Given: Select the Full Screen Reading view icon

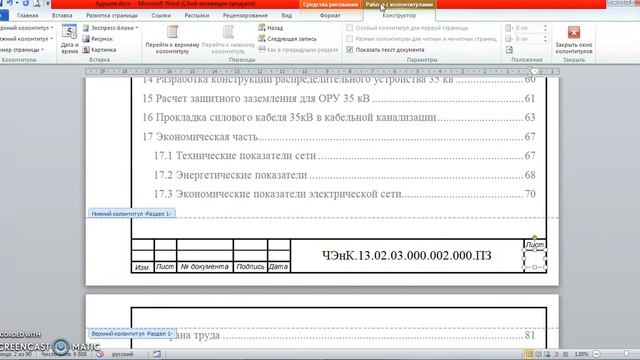Looking at the screenshot, I should tap(538, 354).
